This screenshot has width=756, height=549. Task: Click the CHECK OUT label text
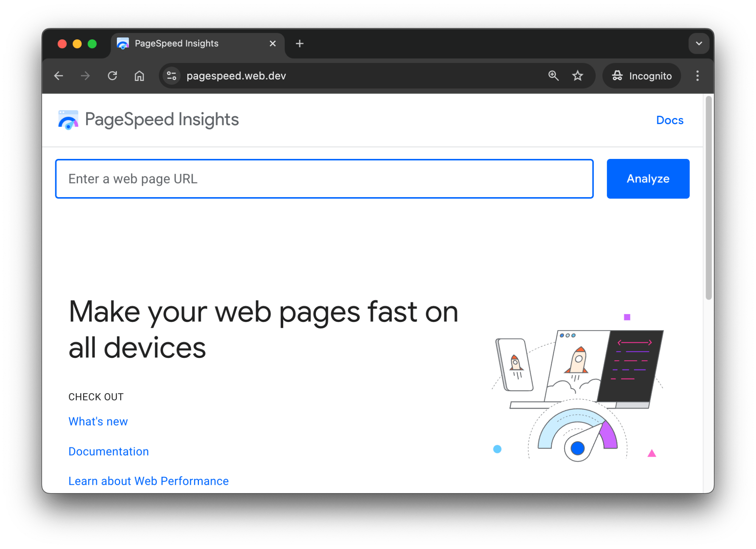click(96, 397)
